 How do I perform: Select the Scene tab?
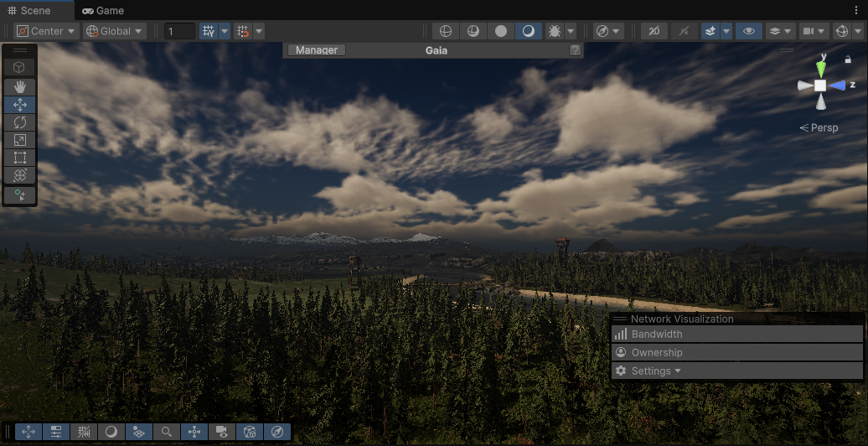coord(29,11)
